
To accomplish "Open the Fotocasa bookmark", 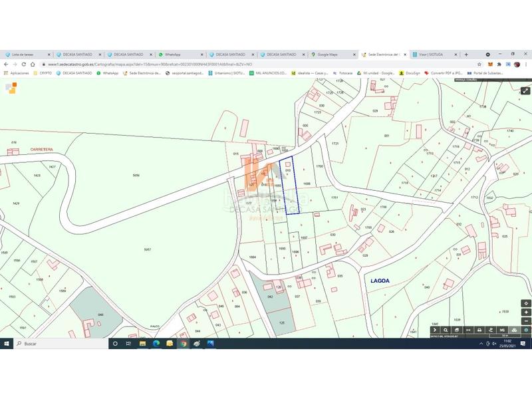I will coord(343,73).
